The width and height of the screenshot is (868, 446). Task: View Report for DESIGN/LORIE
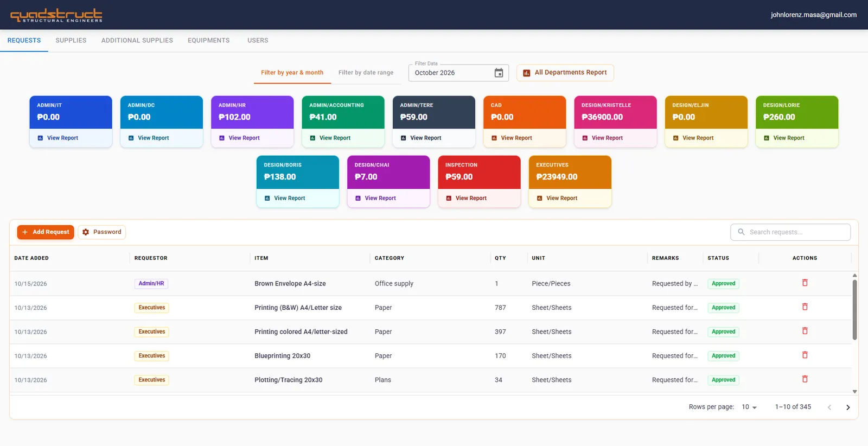coord(797,138)
